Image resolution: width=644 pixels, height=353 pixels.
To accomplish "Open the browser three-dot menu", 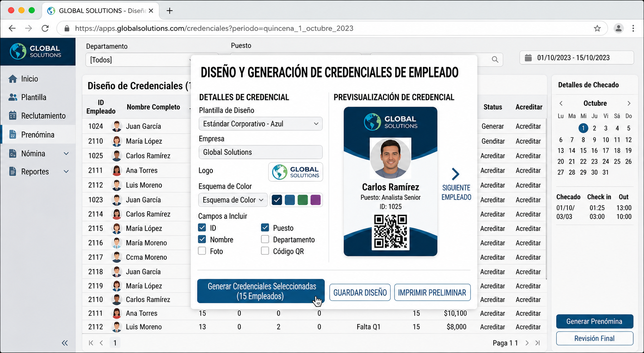I will (633, 28).
